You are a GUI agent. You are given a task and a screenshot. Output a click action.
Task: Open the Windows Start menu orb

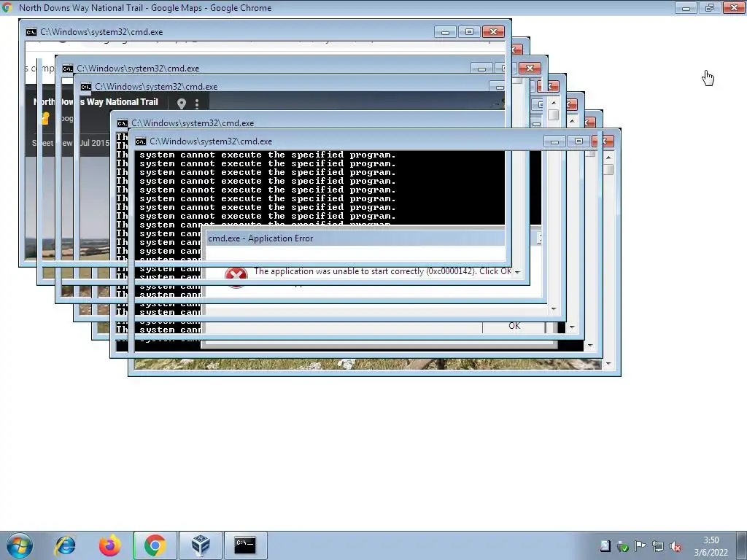[x=20, y=545]
